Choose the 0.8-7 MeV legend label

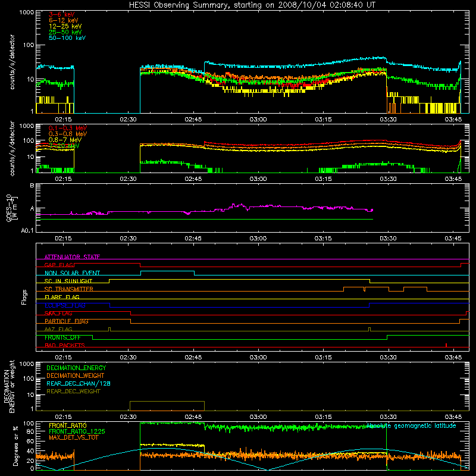[65, 140]
